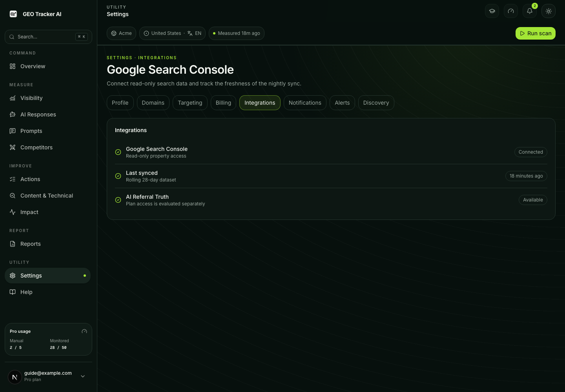Open the gauge icon in Pro usage card

84,331
